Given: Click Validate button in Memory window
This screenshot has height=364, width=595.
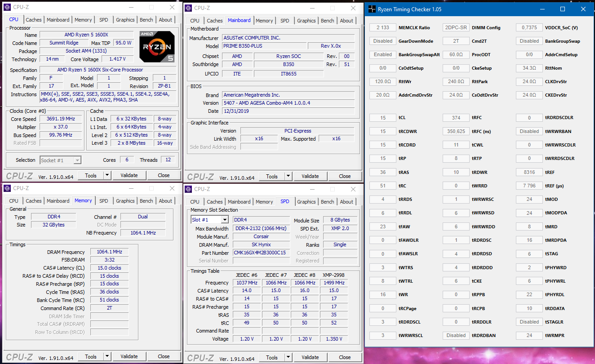Looking at the screenshot, I should click(129, 356).
